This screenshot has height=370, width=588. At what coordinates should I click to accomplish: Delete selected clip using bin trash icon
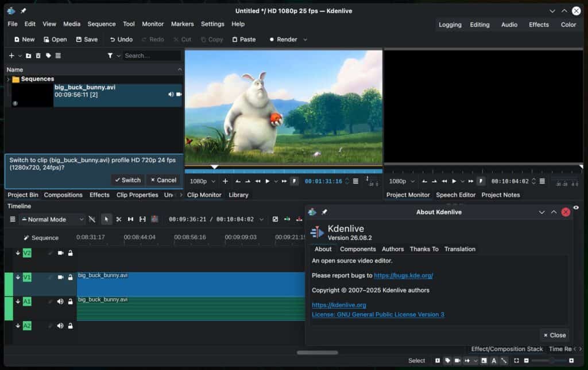coord(38,56)
